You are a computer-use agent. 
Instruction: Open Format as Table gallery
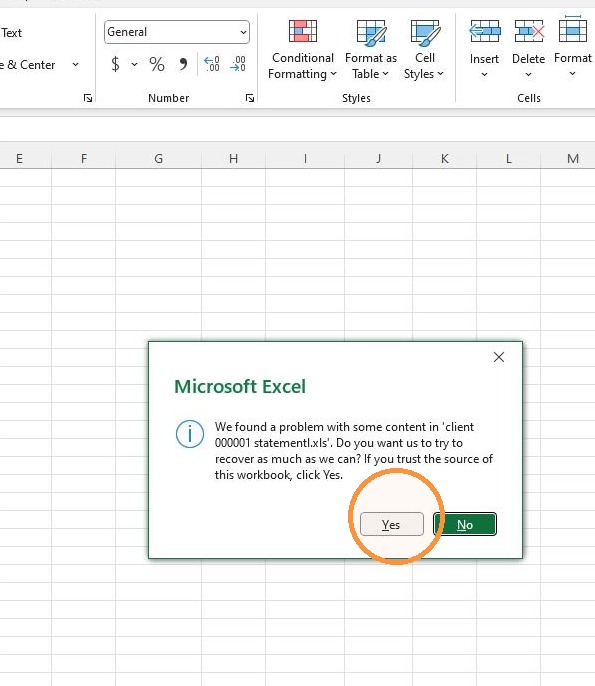[x=371, y=50]
